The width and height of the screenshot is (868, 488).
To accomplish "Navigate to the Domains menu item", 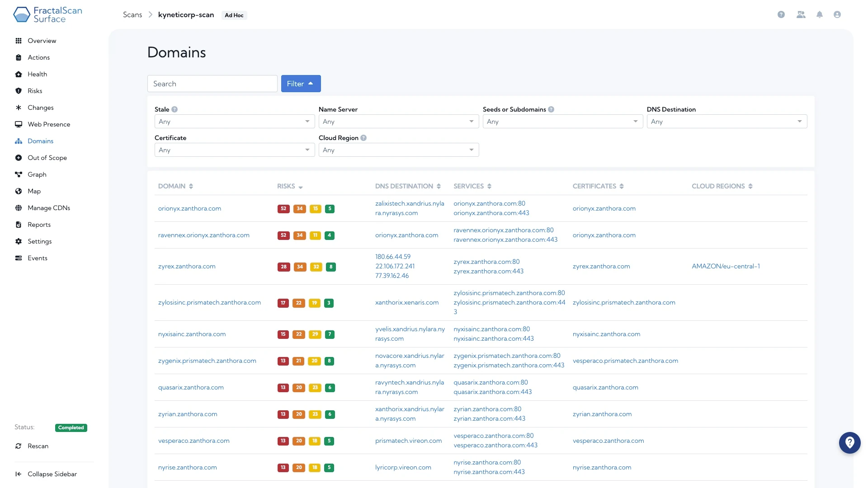I will 41,141.
